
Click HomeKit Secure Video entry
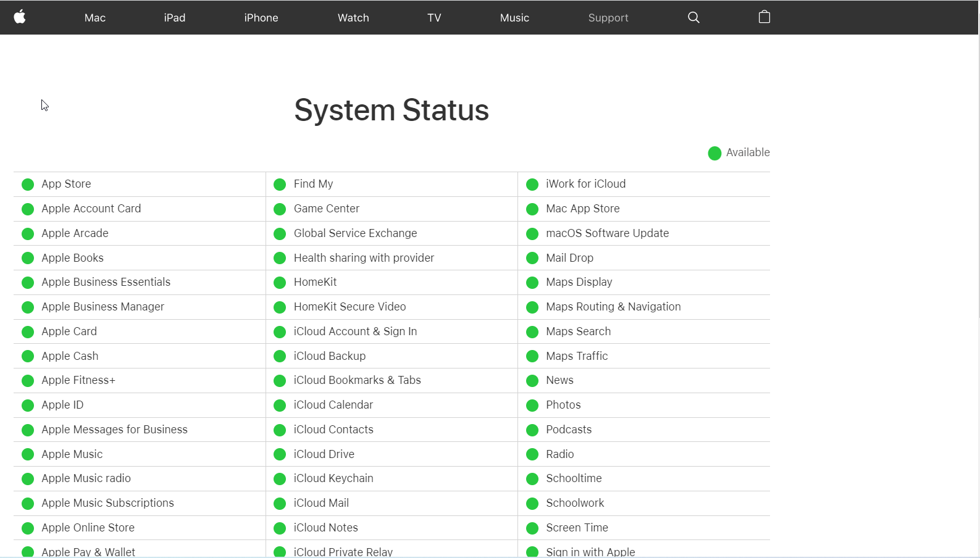point(350,307)
